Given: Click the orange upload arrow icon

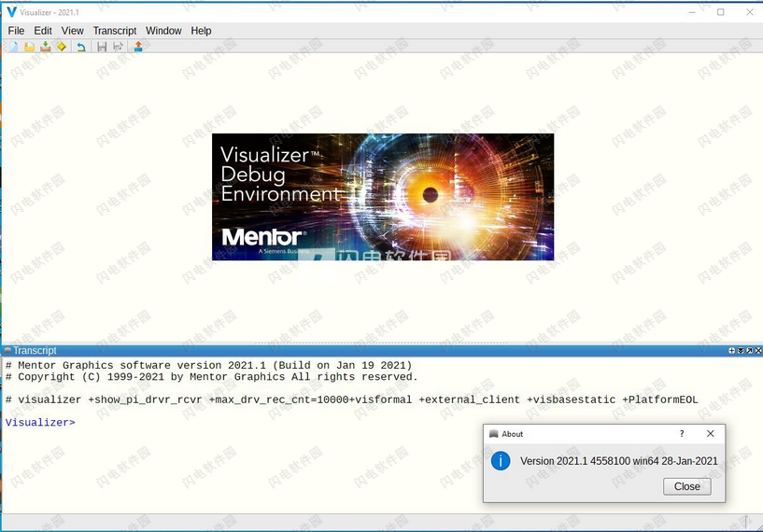Looking at the screenshot, I should (138, 47).
